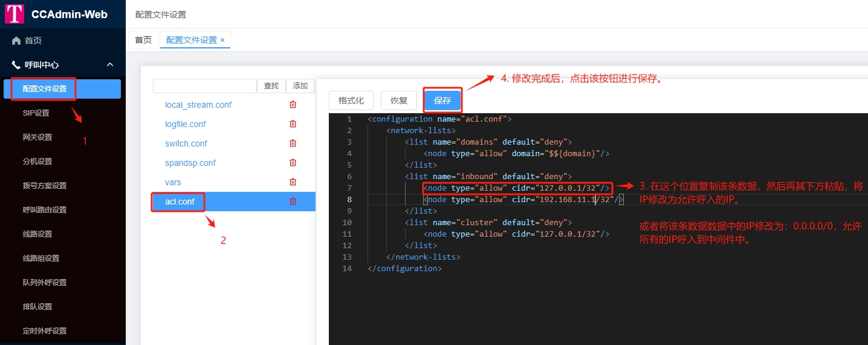The image size is (868, 345).
Task: Open switch.conf from the file list
Action: (186, 143)
